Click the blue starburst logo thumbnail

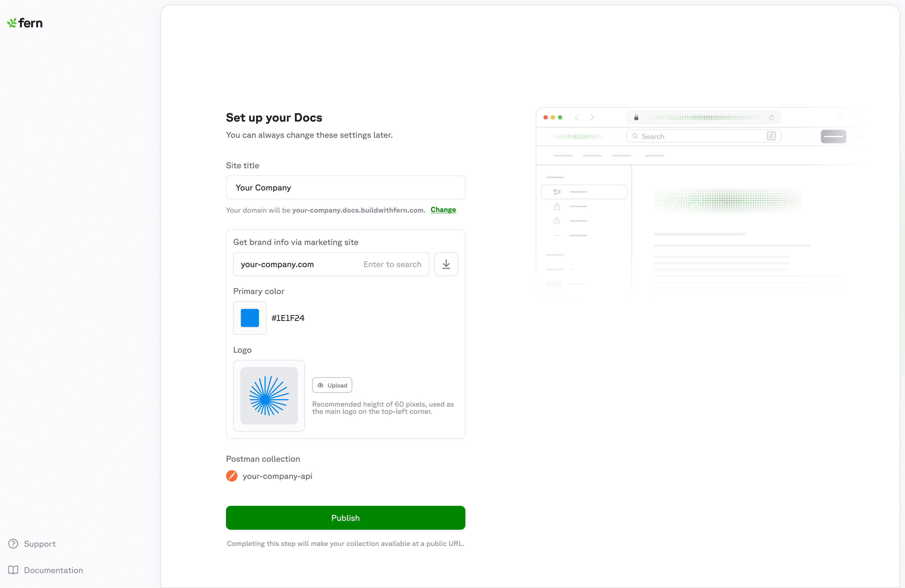click(269, 395)
